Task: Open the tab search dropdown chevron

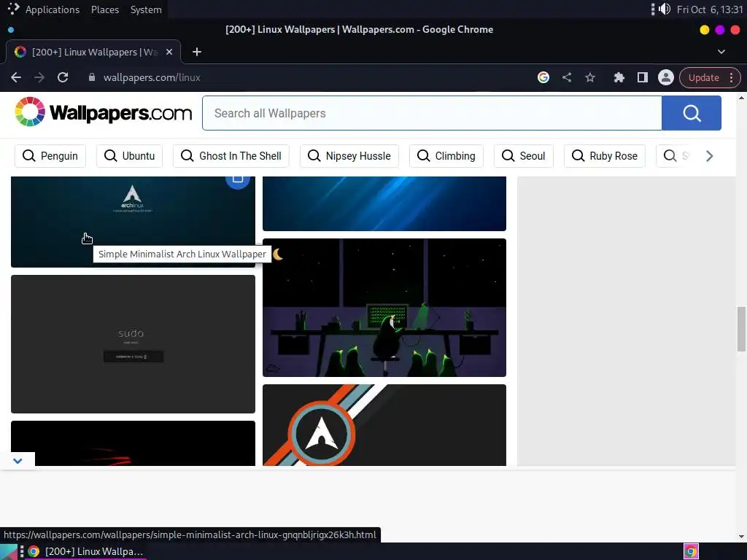Action: pyautogui.click(x=721, y=52)
